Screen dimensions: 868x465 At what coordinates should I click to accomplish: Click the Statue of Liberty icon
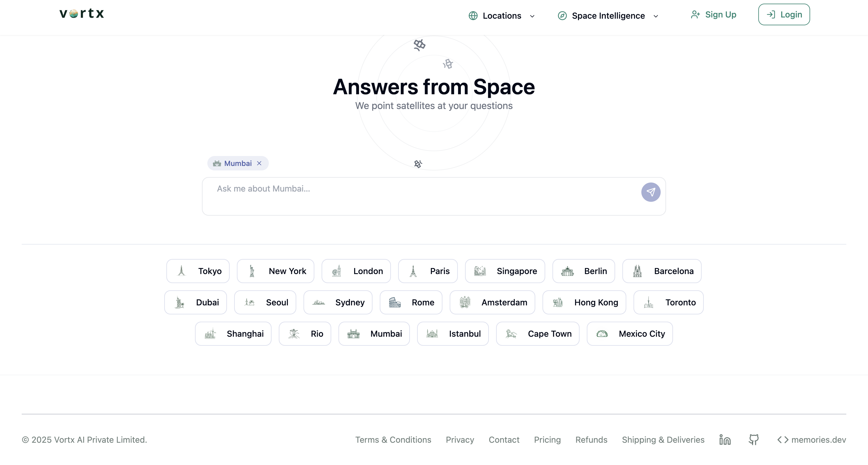point(252,271)
